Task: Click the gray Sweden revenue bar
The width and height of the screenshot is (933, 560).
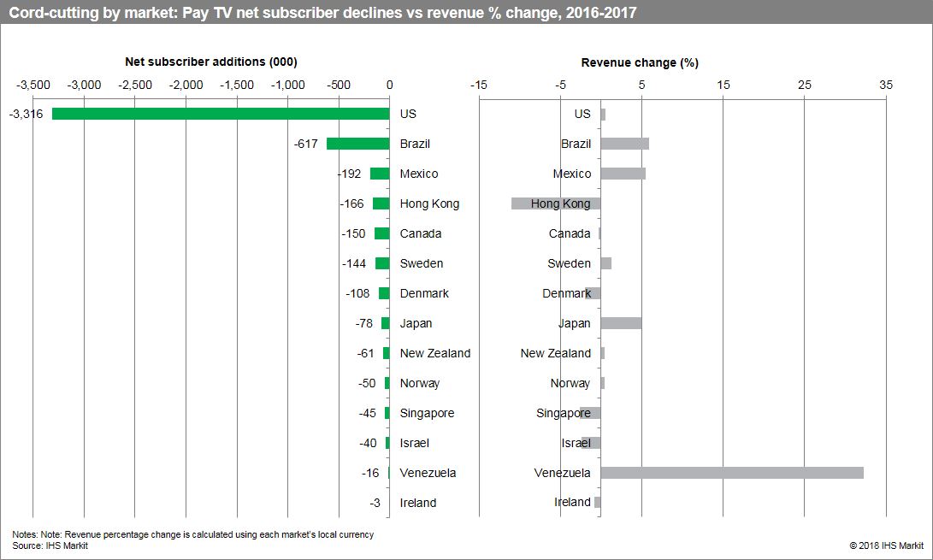Action: tap(605, 263)
